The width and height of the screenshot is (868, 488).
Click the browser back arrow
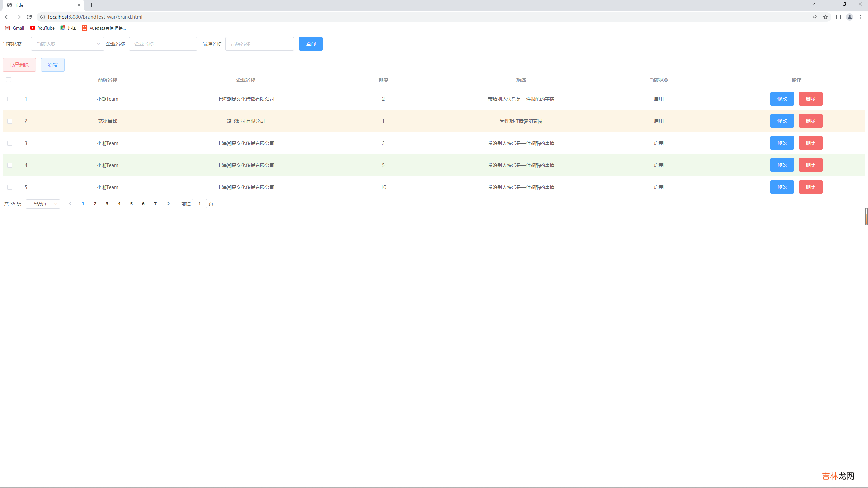7,17
